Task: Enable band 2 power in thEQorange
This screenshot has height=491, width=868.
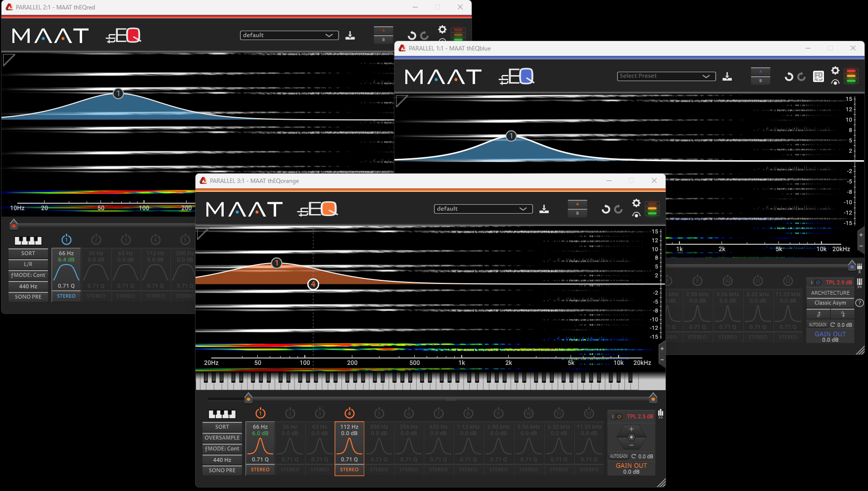Action: pyautogui.click(x=290, y=413)
